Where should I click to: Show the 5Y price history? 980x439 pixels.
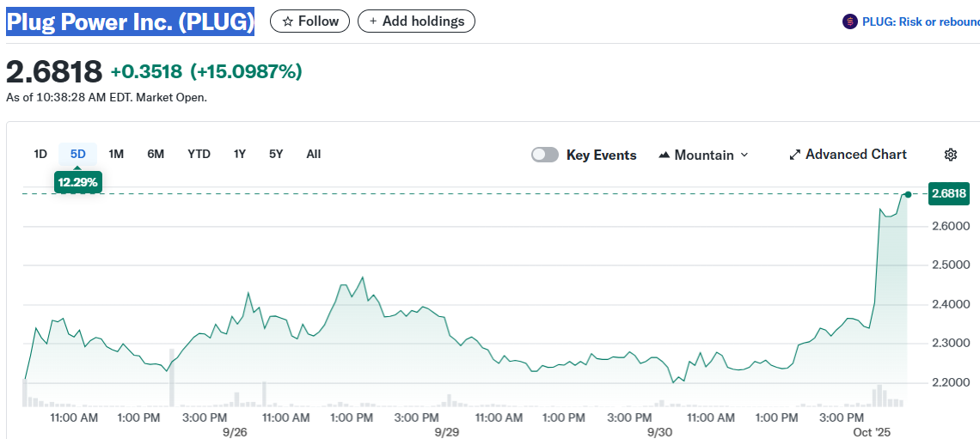click(x=276, y=154)
